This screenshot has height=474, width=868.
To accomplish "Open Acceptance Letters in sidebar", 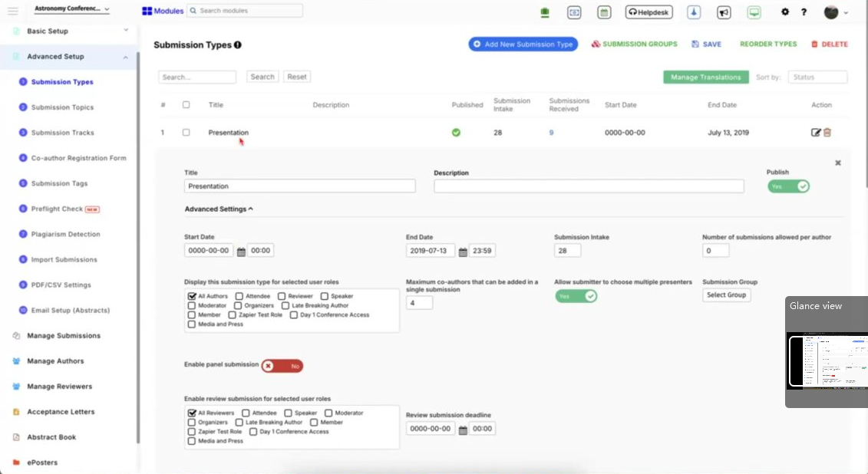I will (x=61, y=412).
